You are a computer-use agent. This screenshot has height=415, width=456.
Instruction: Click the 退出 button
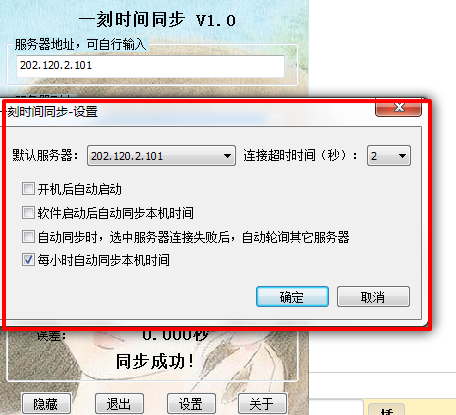119,404
